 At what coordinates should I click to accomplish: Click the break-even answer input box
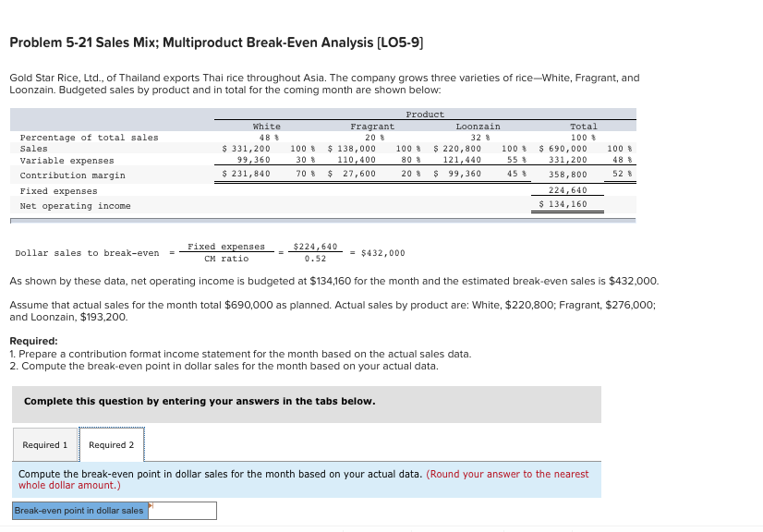(x=183, y=510)
